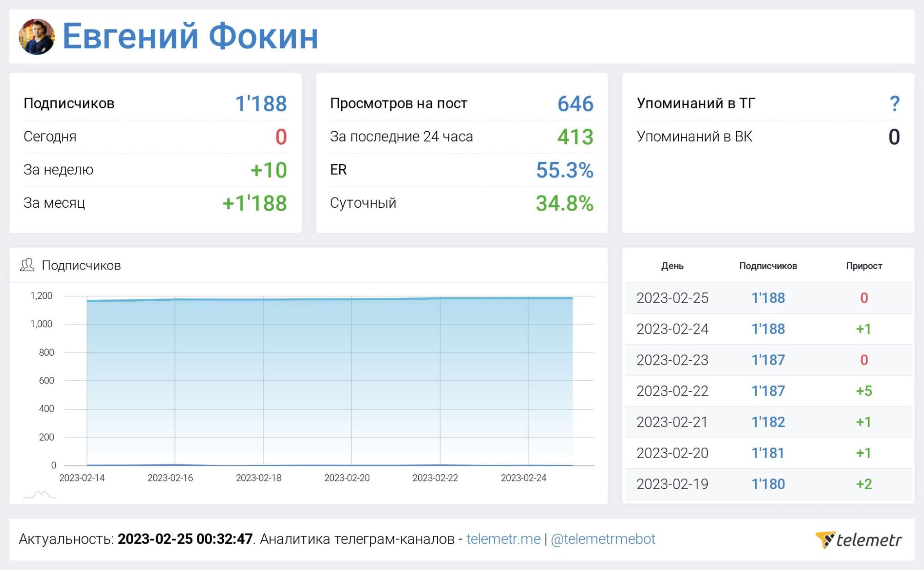Click the 2023-02-25 date cell
This screenshot has height=570, width=924.
click(x=673, y=298)
